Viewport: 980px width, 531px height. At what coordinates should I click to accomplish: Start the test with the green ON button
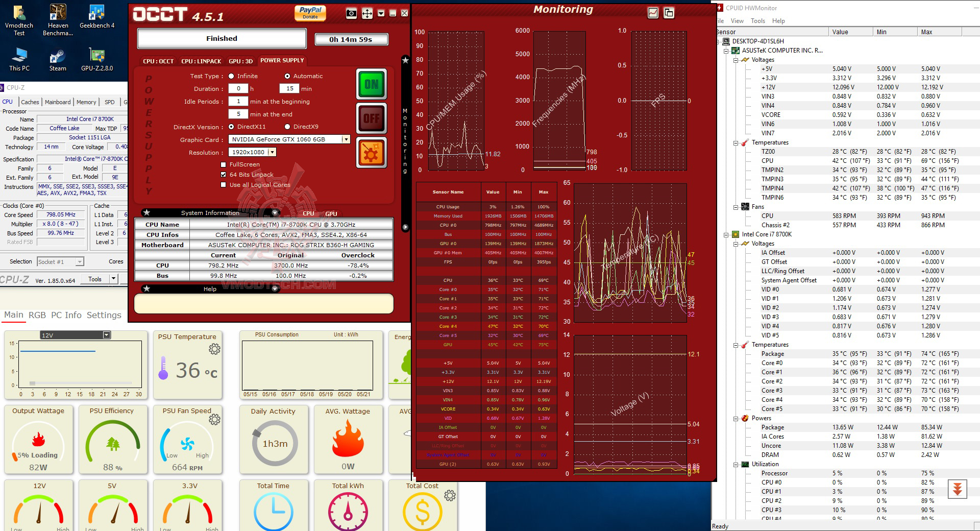click(372, 84)
